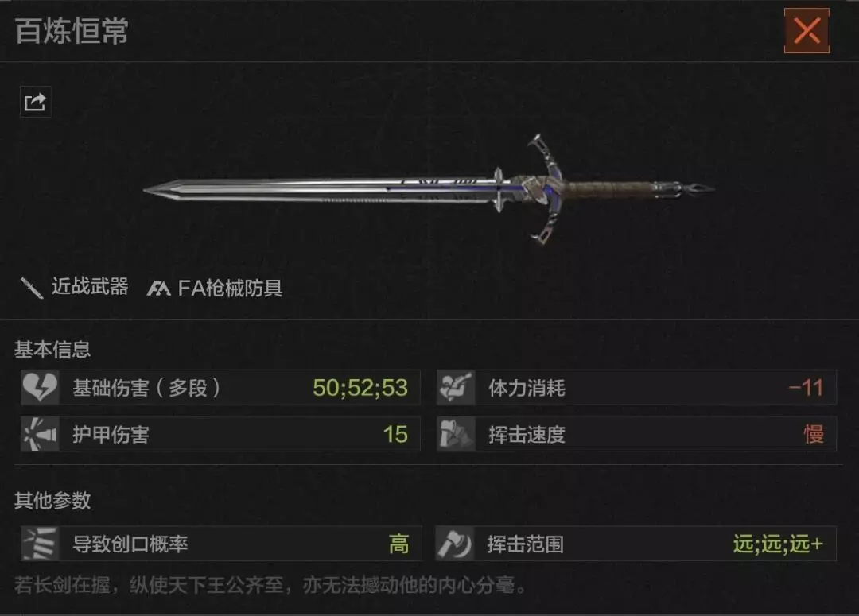Screen dimensions: 859x616
Task: Click the 体力消耗 value -11
Action: [x=806, y=388]
